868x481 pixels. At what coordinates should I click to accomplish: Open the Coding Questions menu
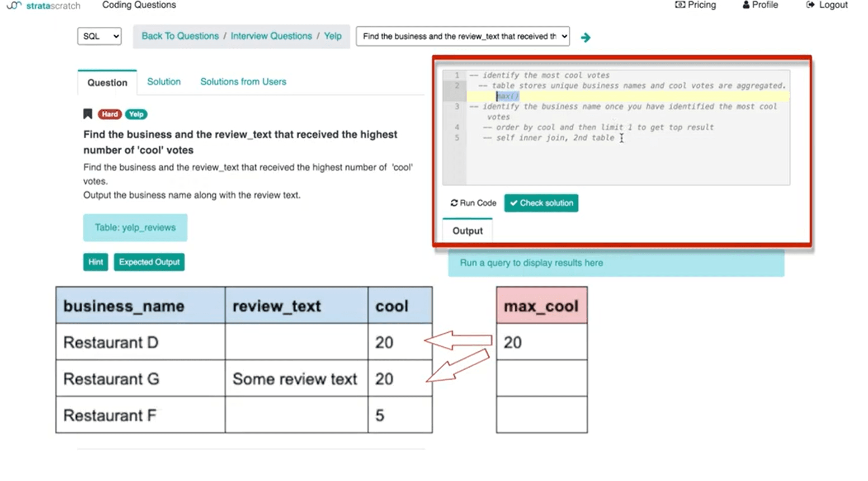click(138, 5)
